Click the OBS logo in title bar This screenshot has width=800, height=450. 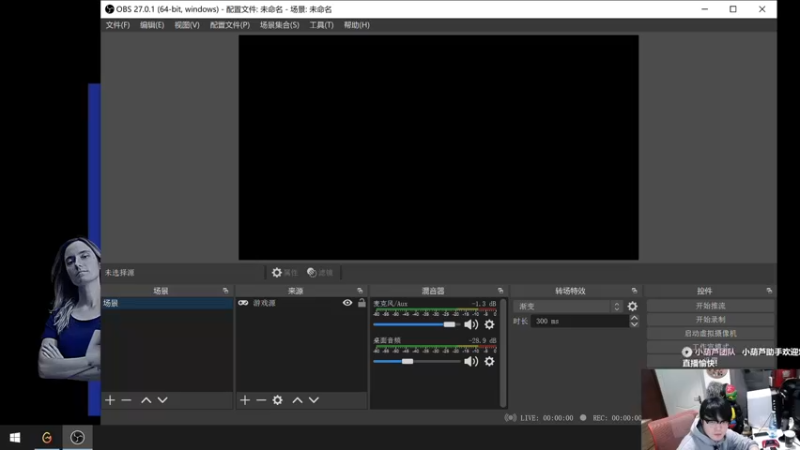pos(109,9)
